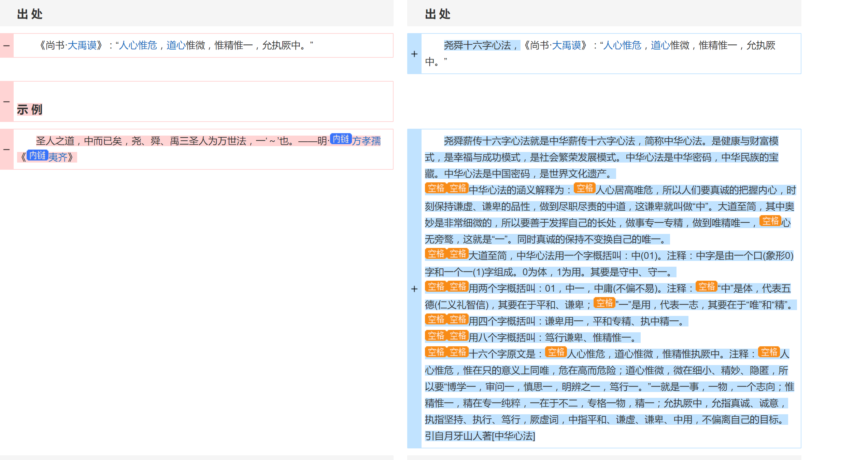868x460 pixels.
Task: Click the left panel 出处 heading
Action: point(30,14)
